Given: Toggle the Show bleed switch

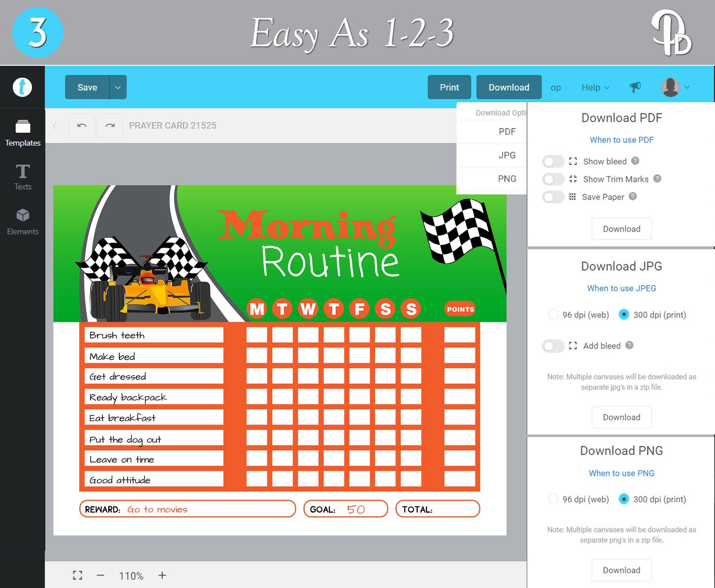Looking at the screenshot, I should coord(553,161).
